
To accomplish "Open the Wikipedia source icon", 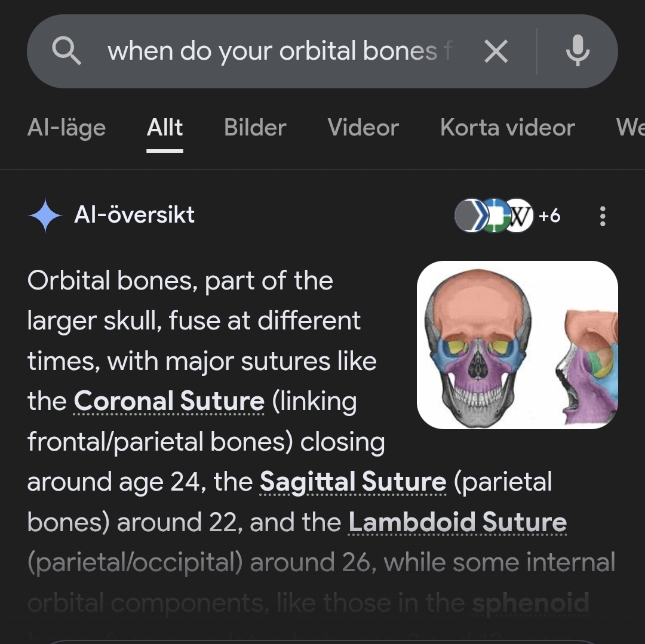I will [518, 215].
